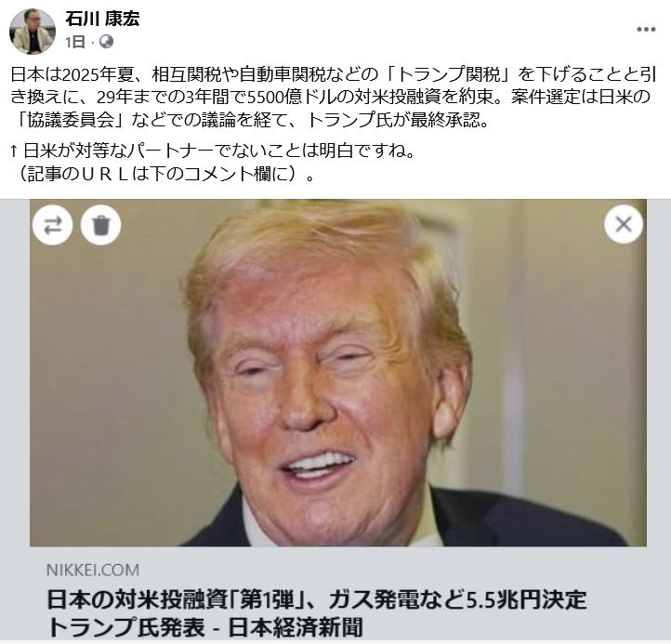Click the text line starting き換えに、29年まで
The height and width of the screenshot is (644, 671).
[330, 98]
